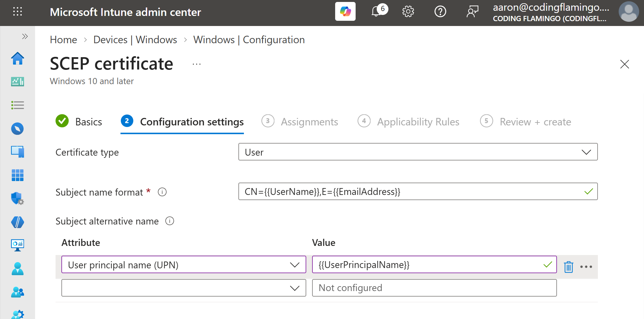Switch to the Basics step
644x319 pixels.
79,121
